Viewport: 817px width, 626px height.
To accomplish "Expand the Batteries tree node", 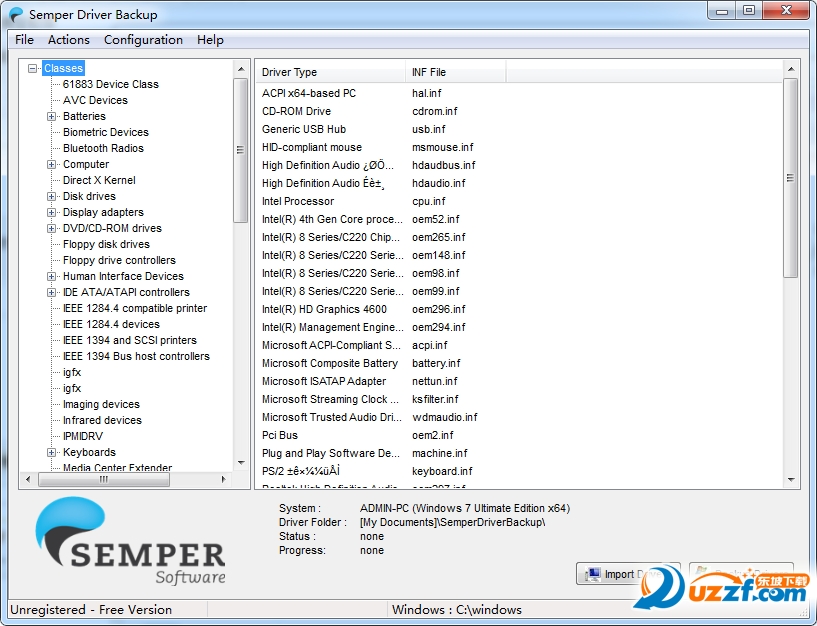I will click(x=51, y=116).
